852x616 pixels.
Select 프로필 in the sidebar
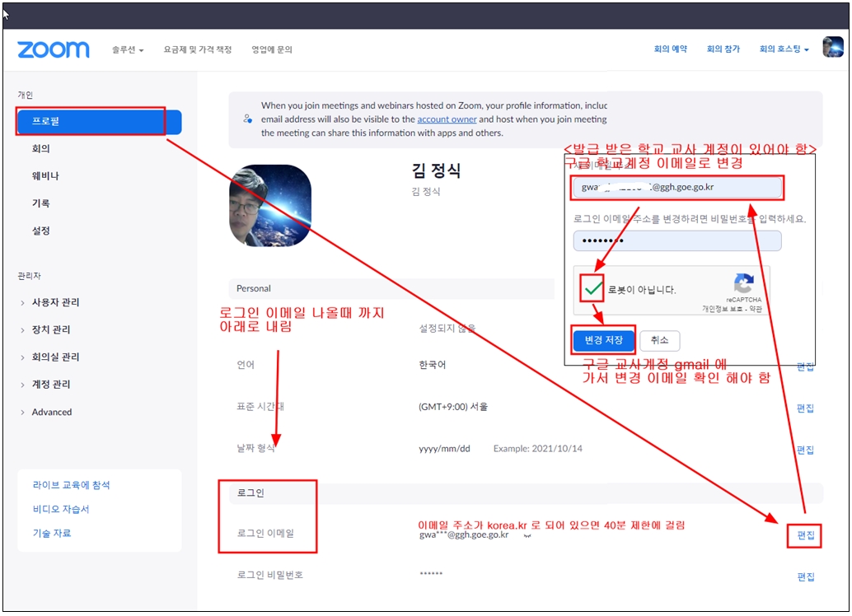[x=100, y=121]
